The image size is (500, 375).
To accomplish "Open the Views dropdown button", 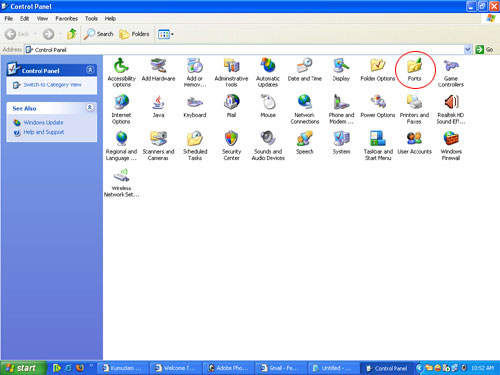I will (x=166, y=34).
